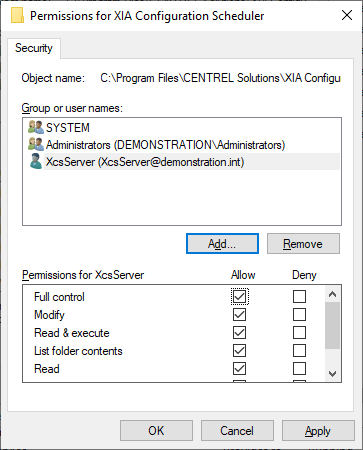Image resolution: width=363 pixels, height=450 pixels.
Task: Click permissions list scroll down arrow
Action: (x=332, y=374)
